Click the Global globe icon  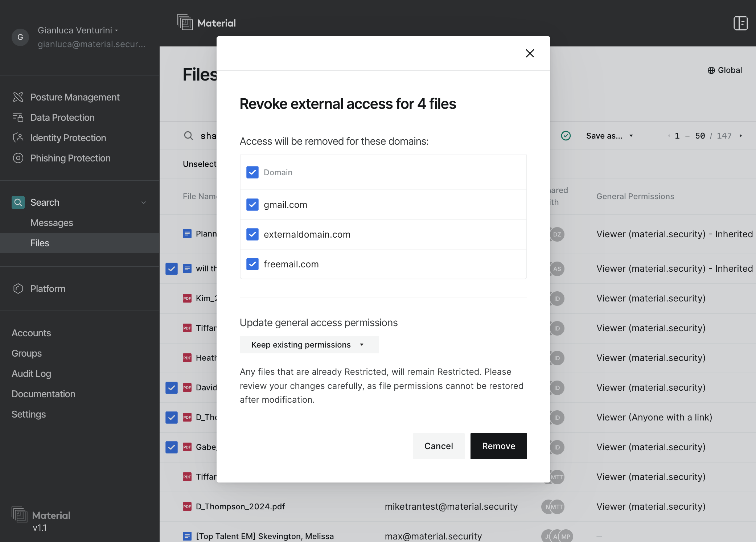click(711, 70)
